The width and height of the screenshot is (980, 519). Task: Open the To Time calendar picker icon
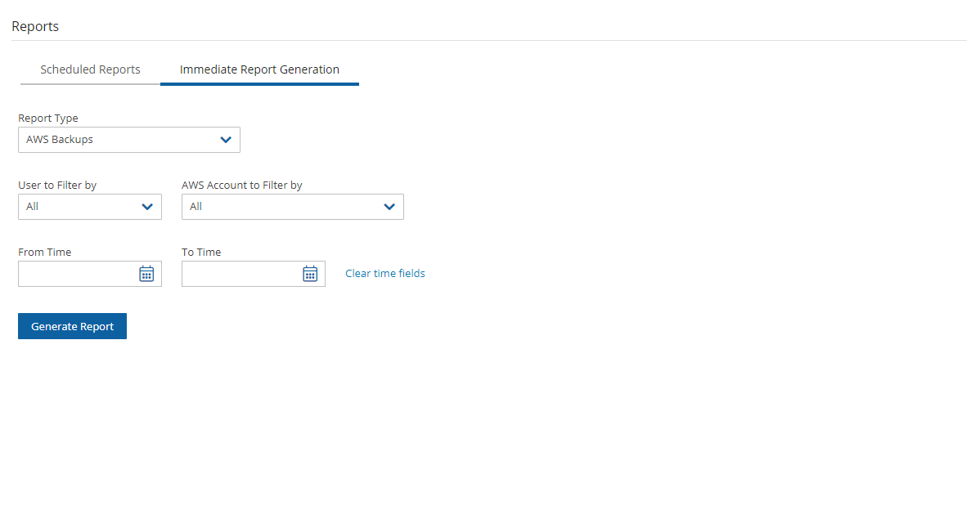[x=310, y=274]
